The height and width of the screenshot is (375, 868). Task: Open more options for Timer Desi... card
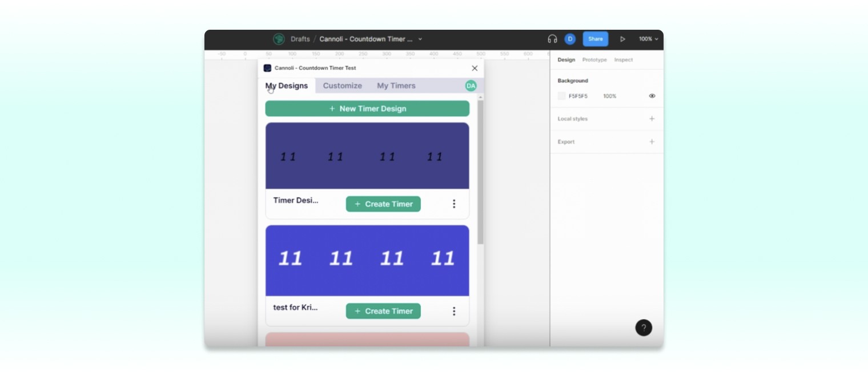(x=454, y=204)
